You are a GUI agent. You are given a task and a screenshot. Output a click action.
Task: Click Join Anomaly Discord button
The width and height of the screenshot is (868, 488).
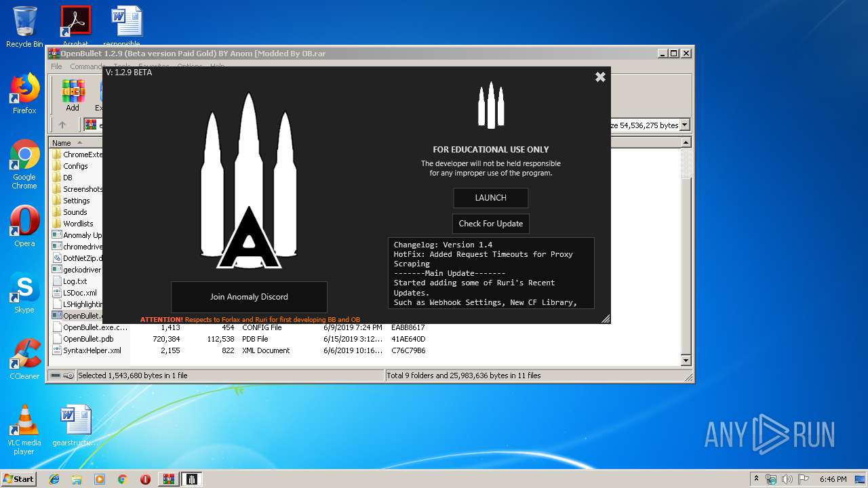coord(249,297)
